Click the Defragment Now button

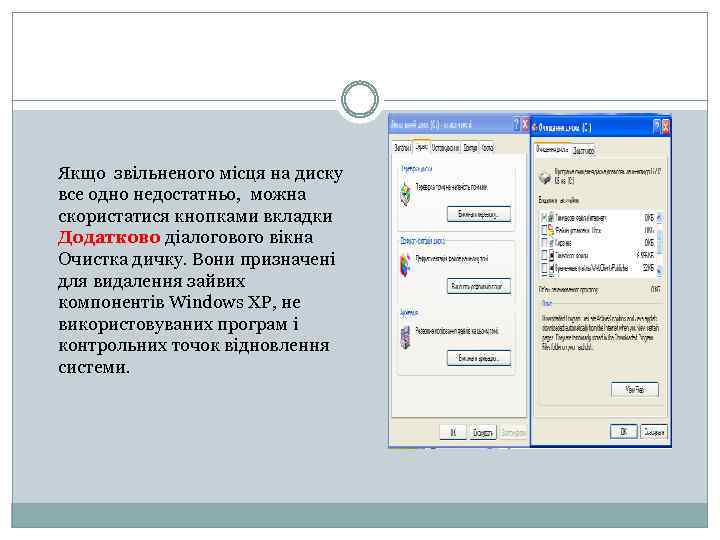click(479, 286)
